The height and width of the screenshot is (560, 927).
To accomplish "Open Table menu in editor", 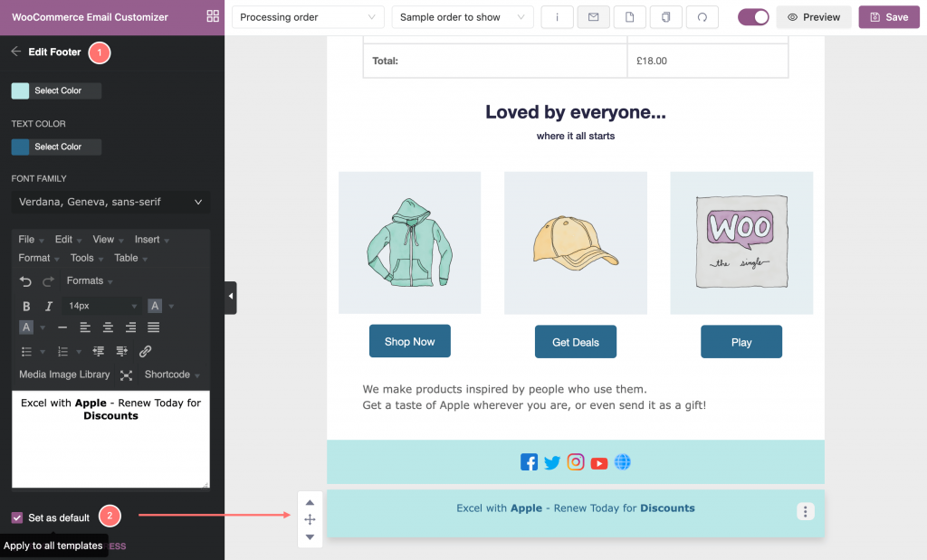I will tap(130, 258).
